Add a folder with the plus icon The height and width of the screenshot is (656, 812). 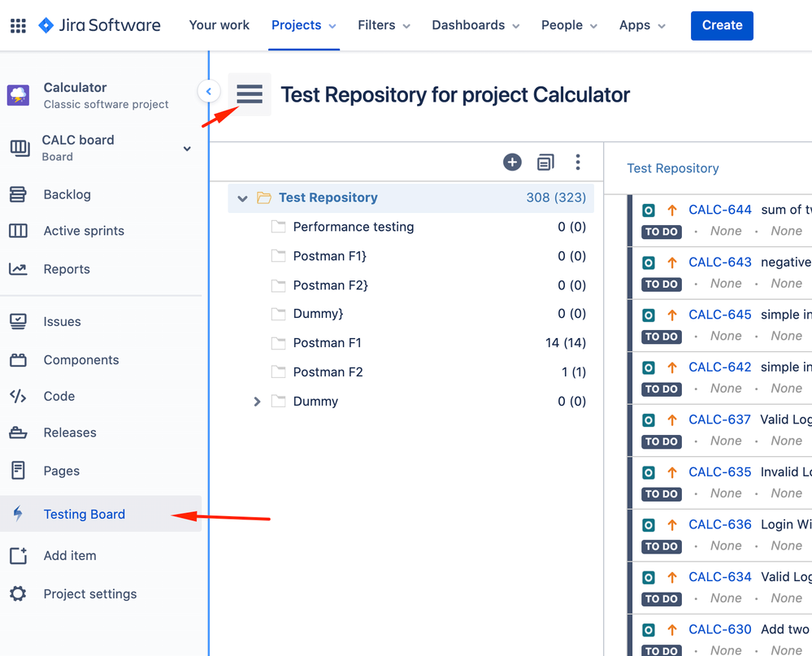[x=512, y=162]
